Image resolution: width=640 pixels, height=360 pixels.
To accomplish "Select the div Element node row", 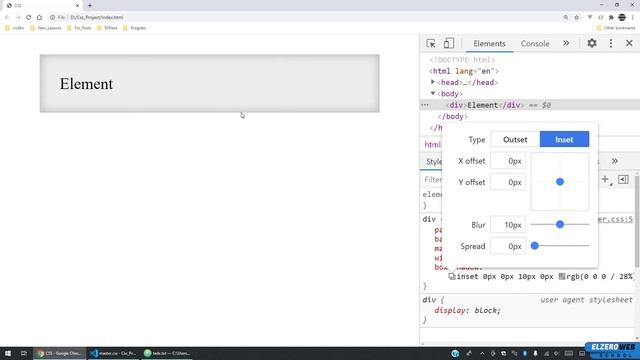I will [x=530, y=105].
